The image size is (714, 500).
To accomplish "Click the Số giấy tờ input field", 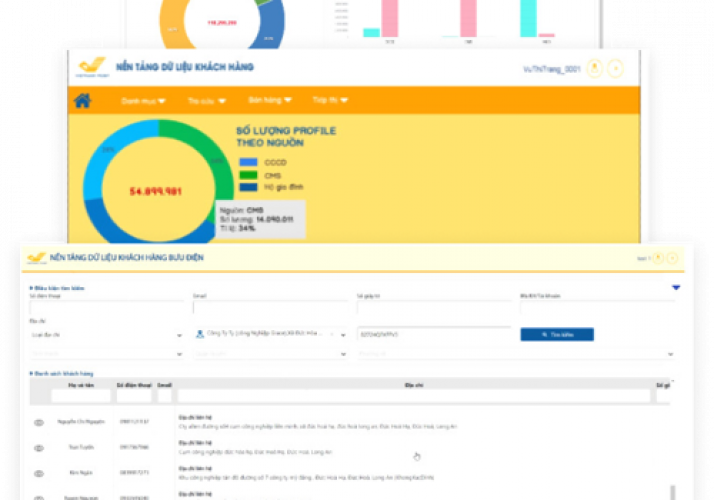I will tap(434, 308).
